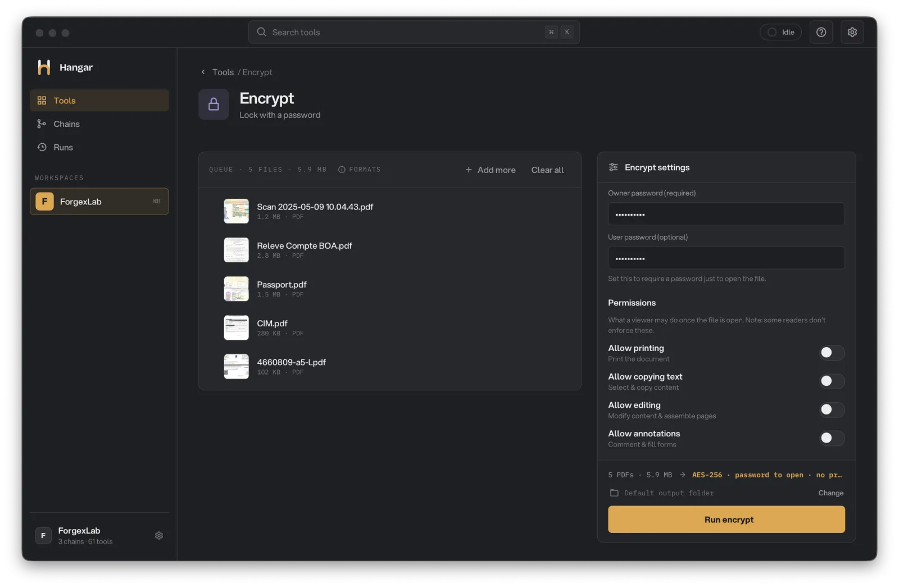
Task: Click the ForgexLab account F avatar
Action: 43,536
